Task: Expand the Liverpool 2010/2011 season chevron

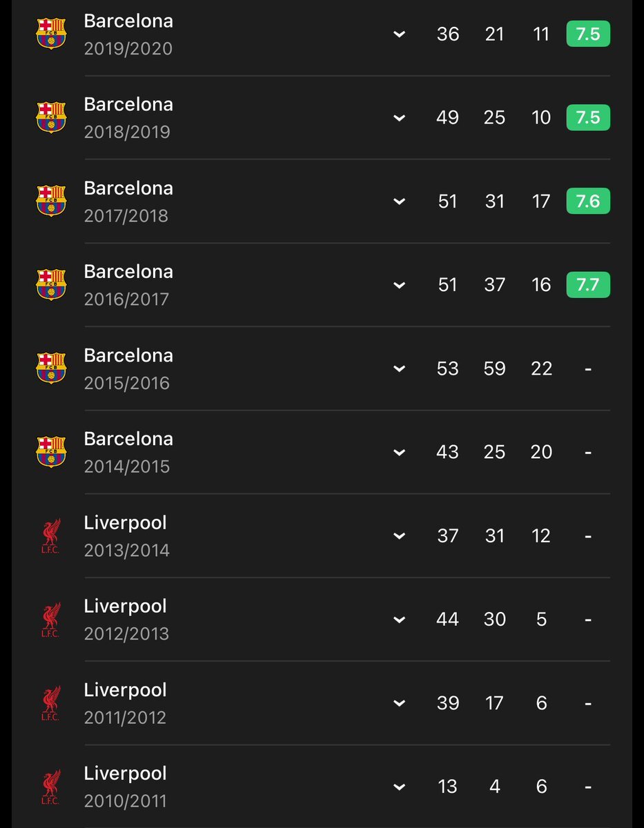Action: pos(399,787)
